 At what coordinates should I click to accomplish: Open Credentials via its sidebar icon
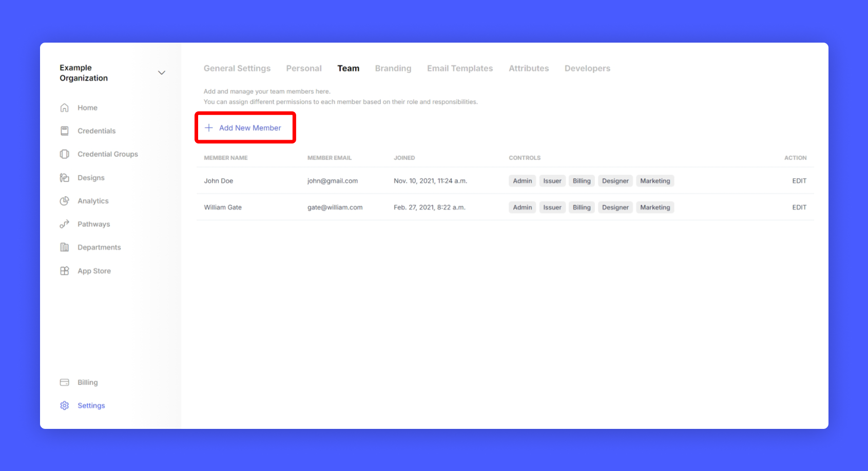coord(64,131)
